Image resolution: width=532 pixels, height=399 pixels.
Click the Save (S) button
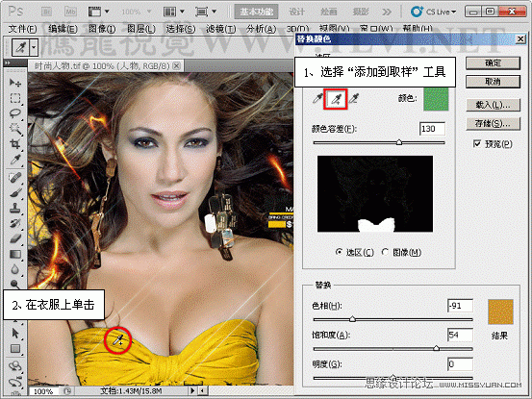[x=493, y=123]
